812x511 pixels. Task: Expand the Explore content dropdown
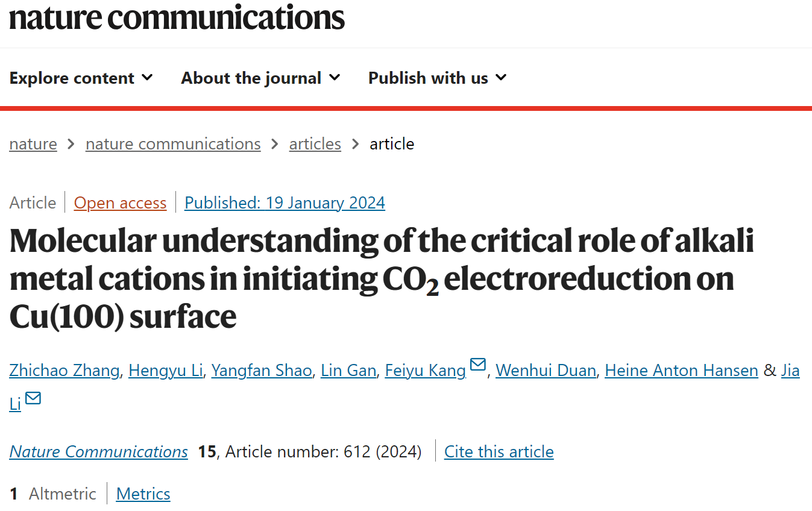click(81, 78)
